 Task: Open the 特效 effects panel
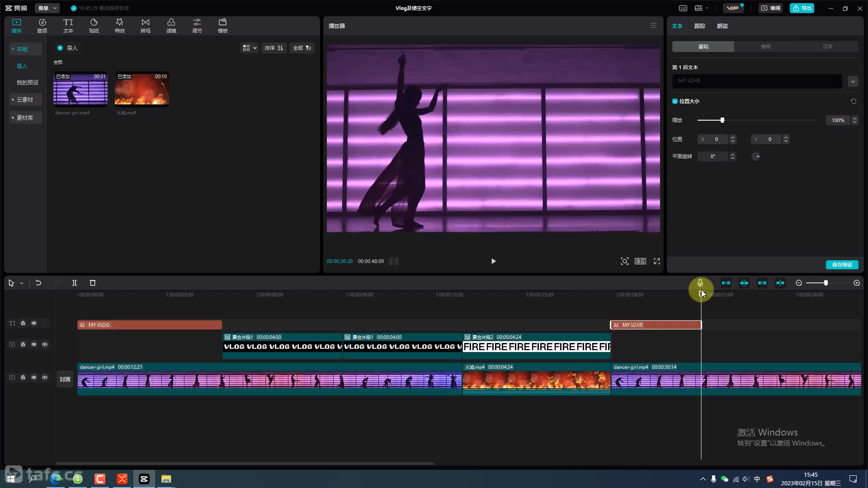click(119, 26)
